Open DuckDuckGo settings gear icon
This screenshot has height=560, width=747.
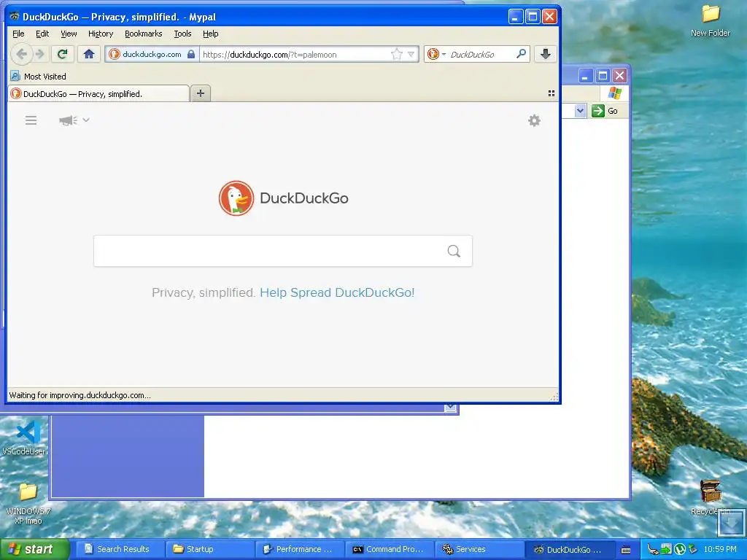(x=534, y=120)
